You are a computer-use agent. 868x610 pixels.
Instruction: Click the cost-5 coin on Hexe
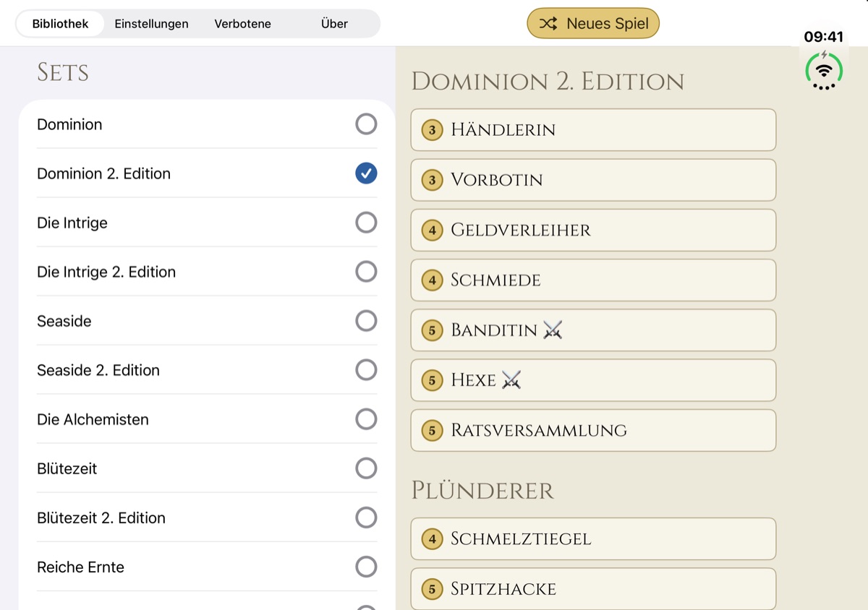pos(433,380)
